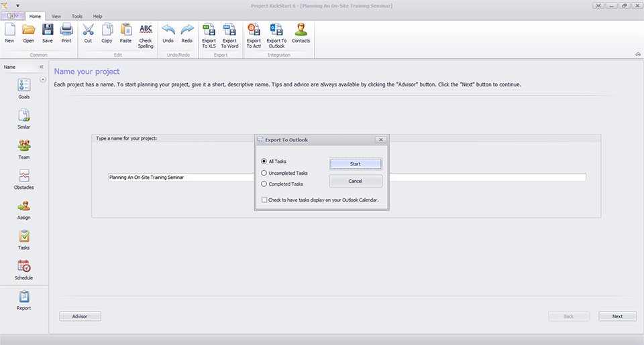The height and width of the screenshot is (345, 644).
Task: Go to the Schedule step icon
Action: click(x=24, y=270)
